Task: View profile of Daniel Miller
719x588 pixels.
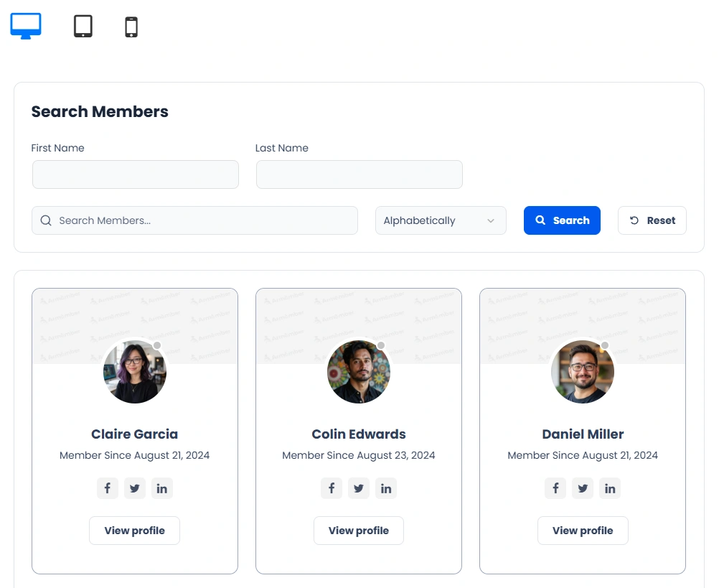Action: point(583,531)
